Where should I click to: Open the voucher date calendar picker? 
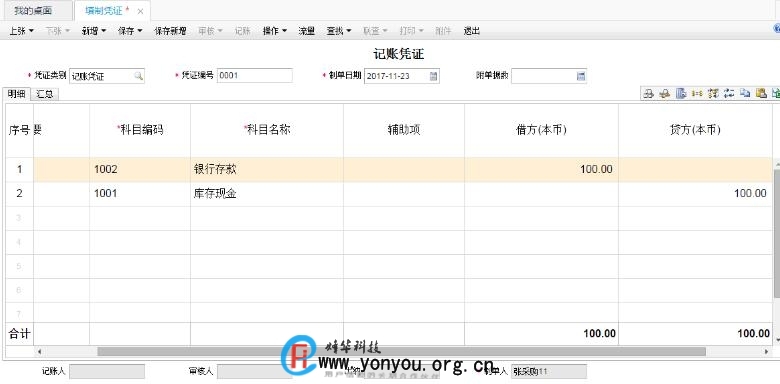point(433,76)
